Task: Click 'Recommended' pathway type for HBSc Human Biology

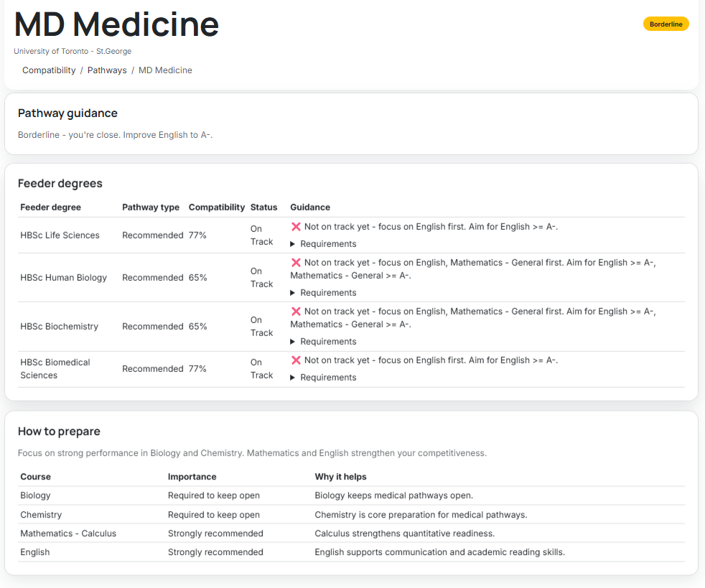Action: point(153,278)
